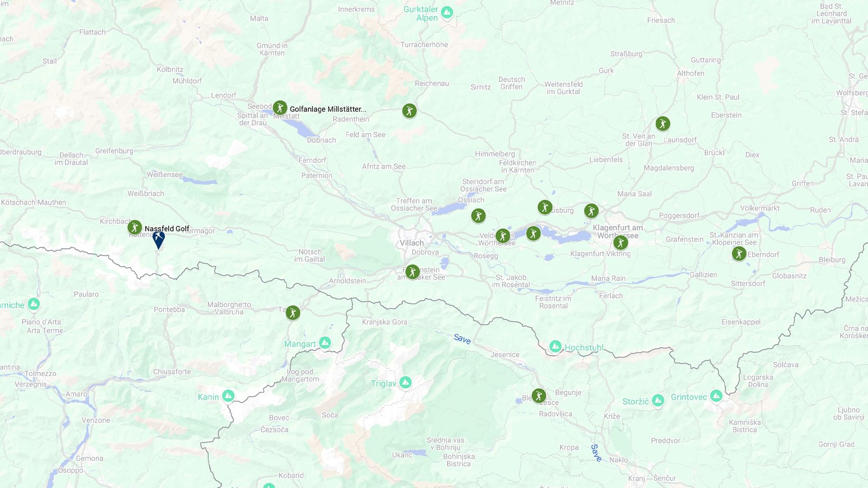Screen dimensions: 868x488
Task: Click the Villach city label
Action: [x=411, y=243]
